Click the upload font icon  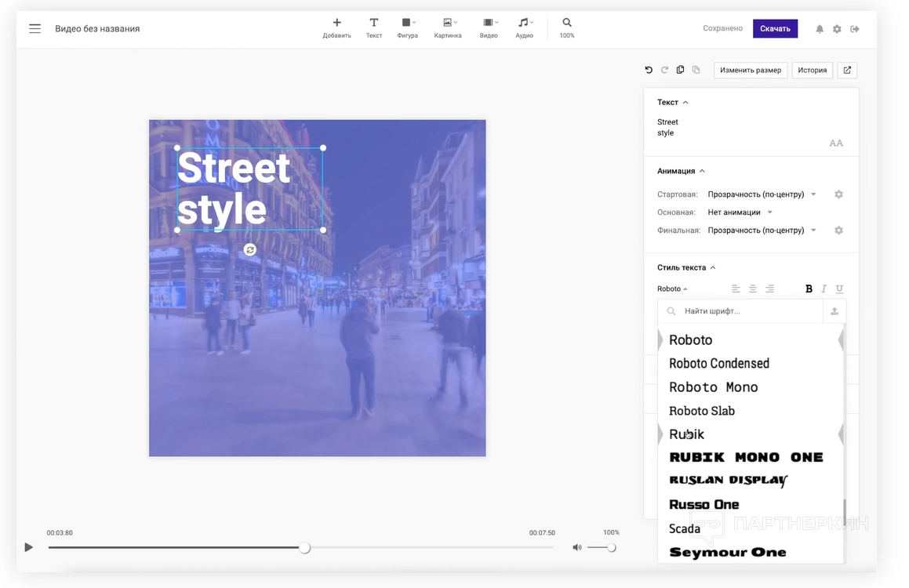click(834, 311)
